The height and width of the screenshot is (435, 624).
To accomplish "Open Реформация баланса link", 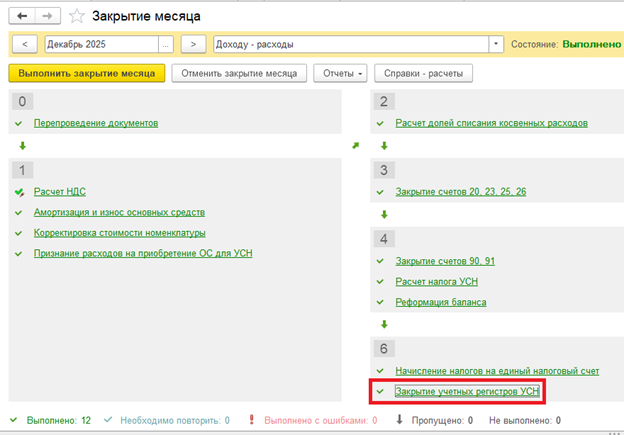I will (x=441, y=302).
